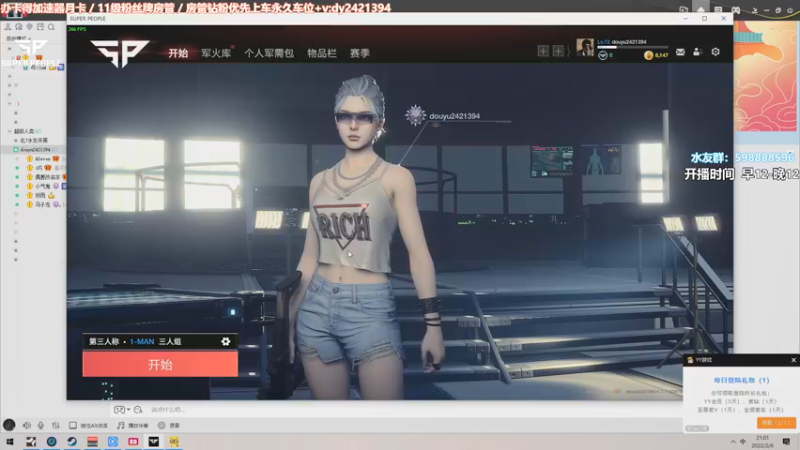Open game settings gear in header
The image size is (800, 450).
pyautogui.click(x=715, y=52)
